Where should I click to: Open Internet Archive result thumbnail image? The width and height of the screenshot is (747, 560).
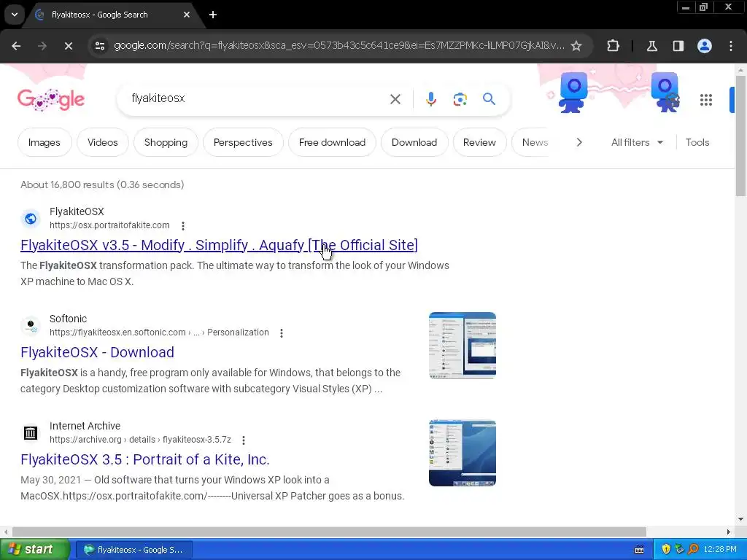[x=462, y=452]
